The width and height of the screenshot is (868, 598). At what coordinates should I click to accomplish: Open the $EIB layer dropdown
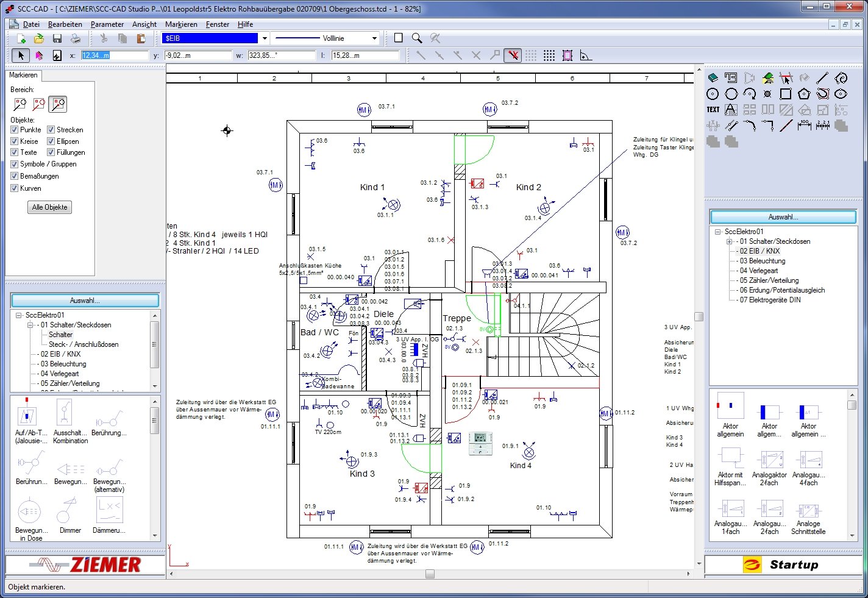click(x=265, y=38)
